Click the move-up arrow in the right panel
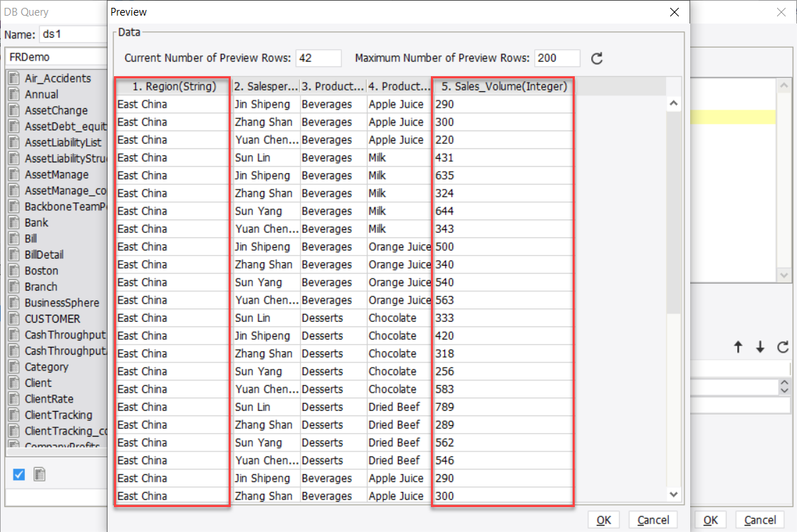 [739, 347]
